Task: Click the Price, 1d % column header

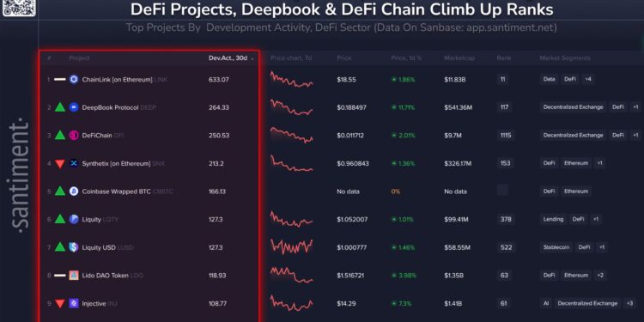Action: [406, 58]
